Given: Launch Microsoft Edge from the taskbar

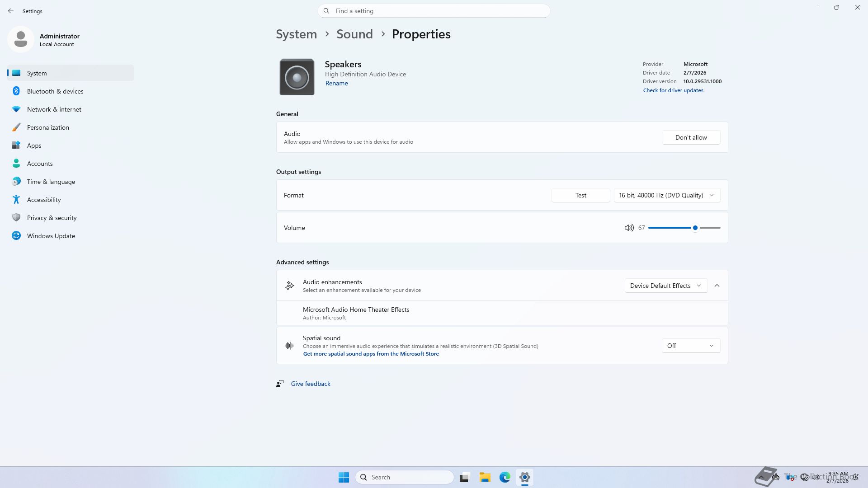Looking at the screenshot, I should click(x=505, y=477).
